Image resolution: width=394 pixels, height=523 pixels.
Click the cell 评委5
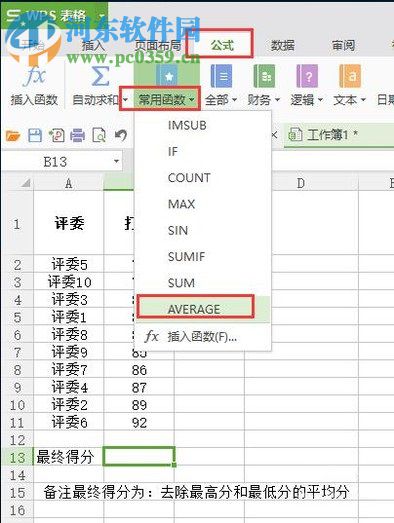68,265
